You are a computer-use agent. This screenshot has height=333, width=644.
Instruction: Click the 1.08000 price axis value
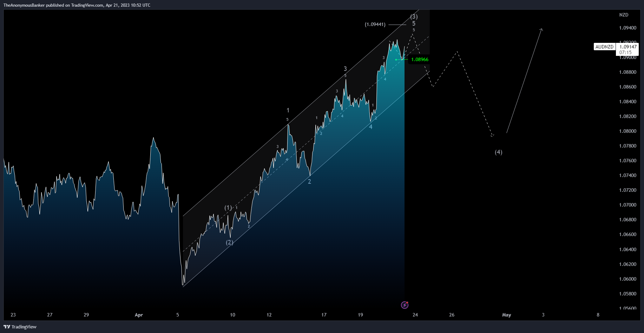pyautogui.click(x=627, y=131)
